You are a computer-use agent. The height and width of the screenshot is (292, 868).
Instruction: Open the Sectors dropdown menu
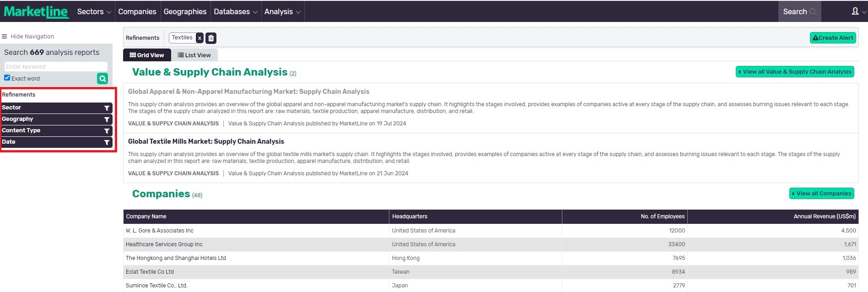pyautogui.click(x=94, y=11)
